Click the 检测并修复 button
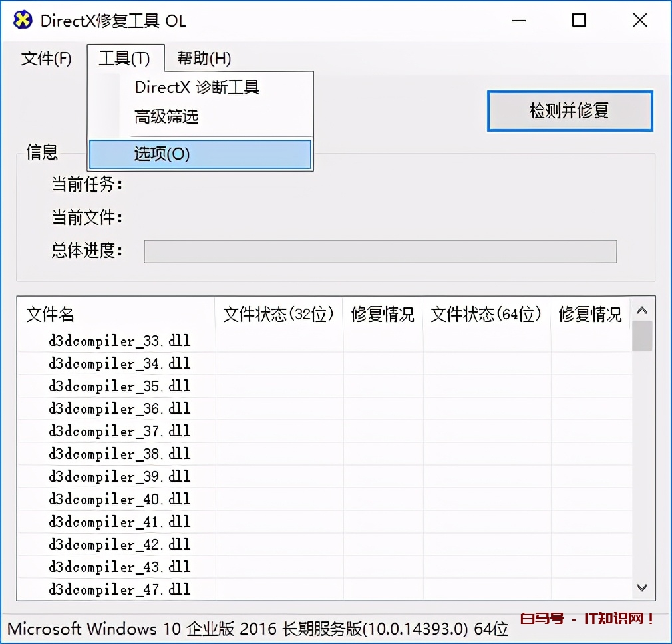 [569, 111]
